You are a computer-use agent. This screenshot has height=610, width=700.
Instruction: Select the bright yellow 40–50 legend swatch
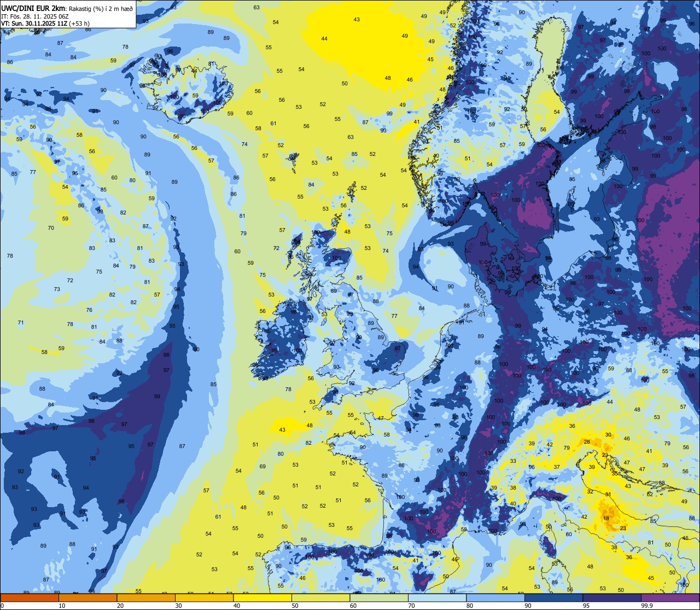(262, 598)
